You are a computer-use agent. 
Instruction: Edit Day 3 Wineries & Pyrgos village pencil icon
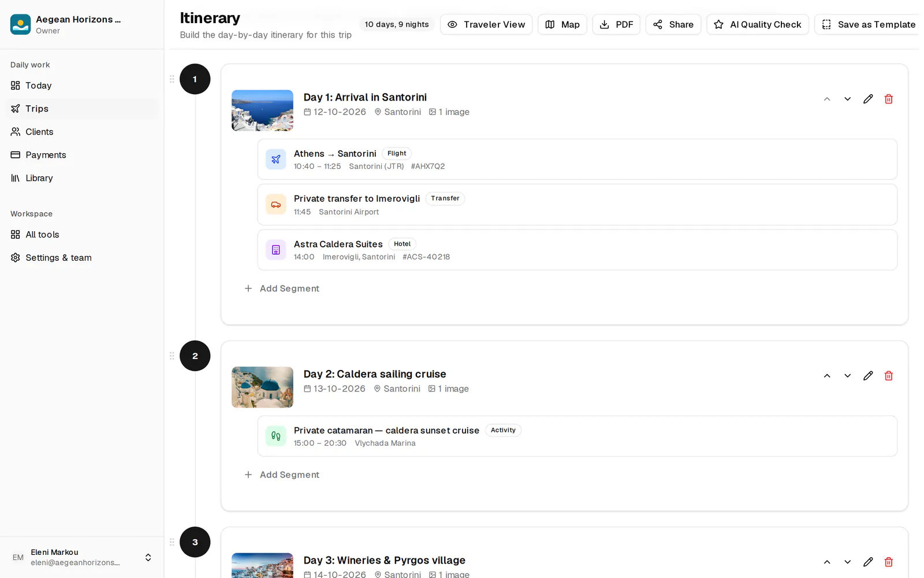(868, 562)
